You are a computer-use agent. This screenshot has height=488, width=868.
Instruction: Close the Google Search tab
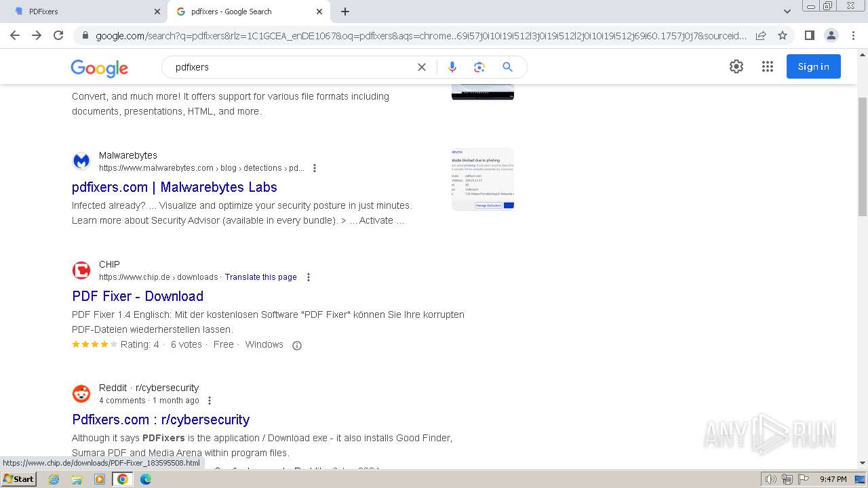(x=319, y=12)
